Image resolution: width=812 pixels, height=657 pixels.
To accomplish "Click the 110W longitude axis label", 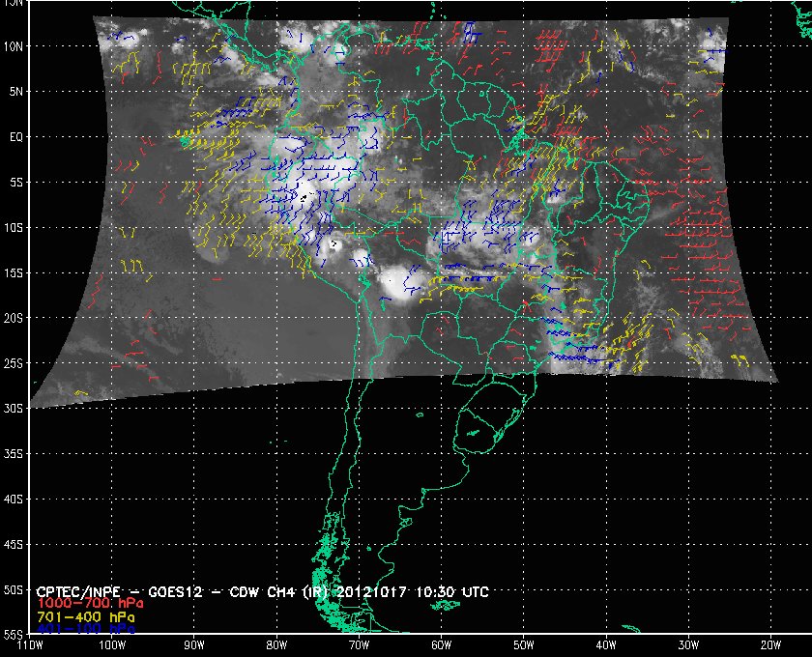I will (x=30, y=644).
